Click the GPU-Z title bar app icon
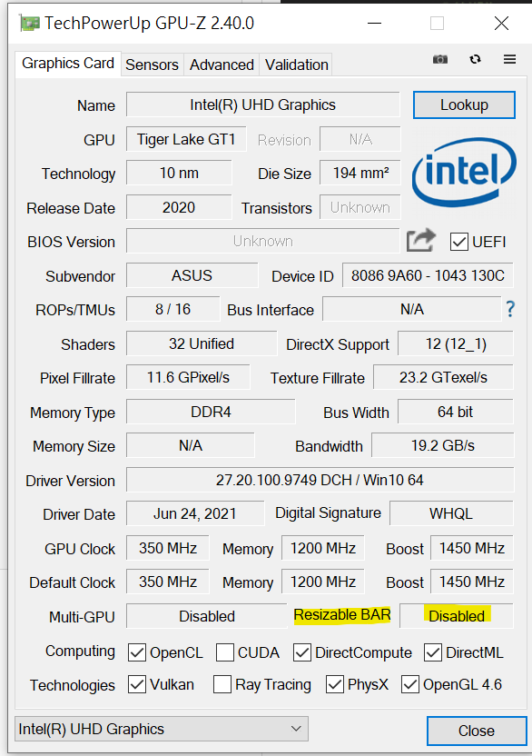Screen dimensions: 532x756 [29, 23]
